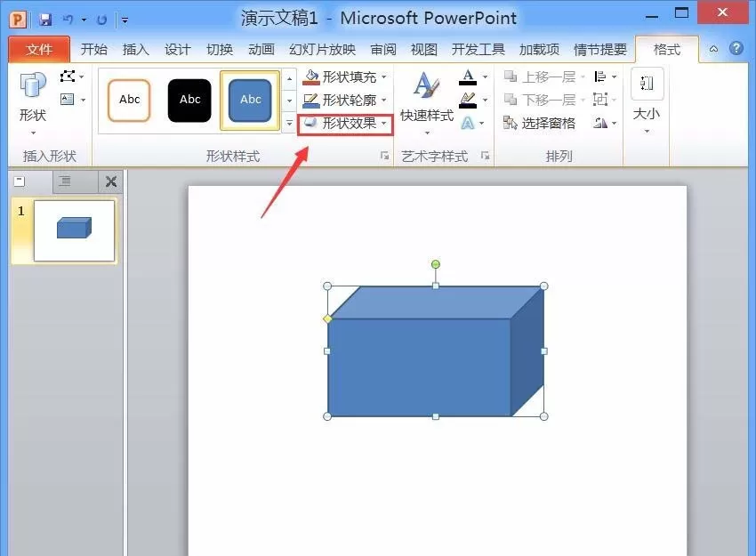Click the text outline pen icon
The height and width of the screenshot is (556, 756).
[x=468, y=100]
